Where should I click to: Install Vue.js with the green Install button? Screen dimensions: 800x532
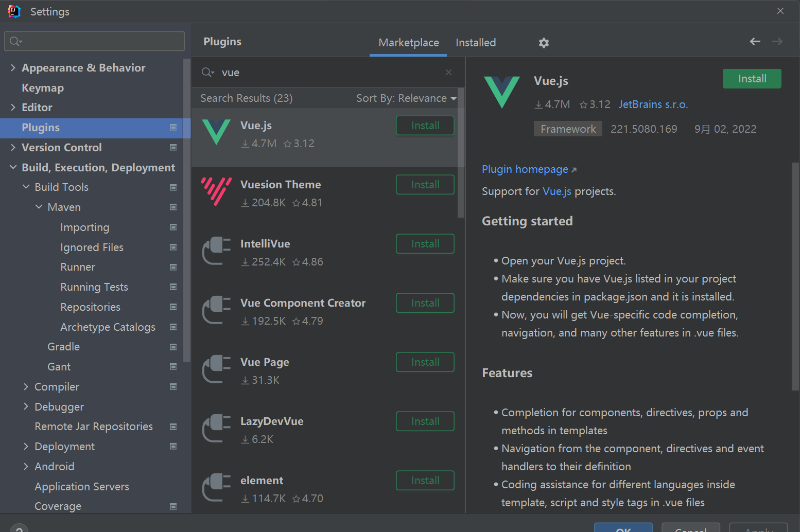click(752, 79)
